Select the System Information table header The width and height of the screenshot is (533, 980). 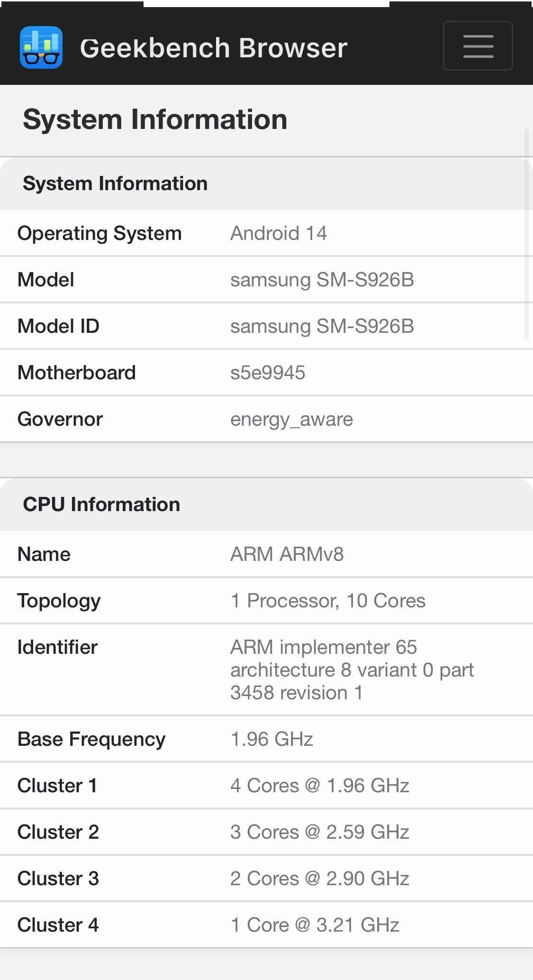point(115,183)
